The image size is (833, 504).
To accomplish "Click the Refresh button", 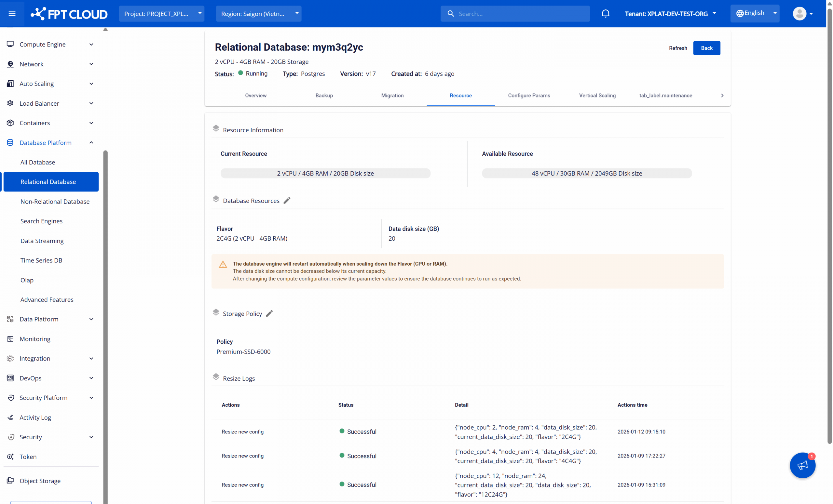I will 677,48.
